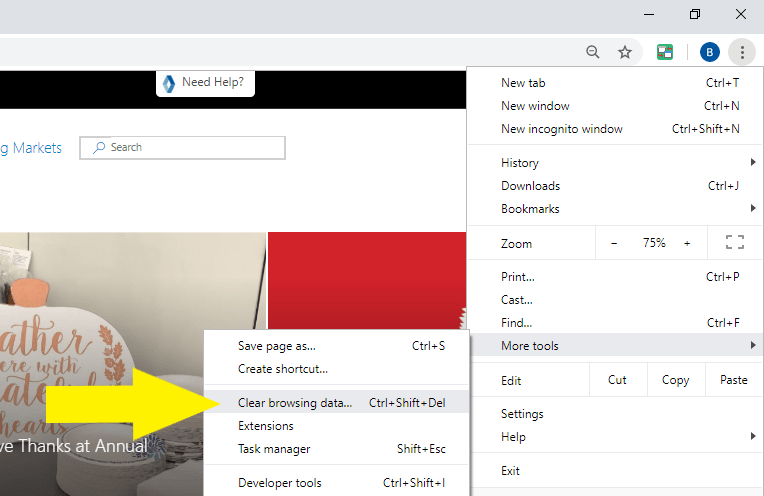764x496 pixels.
Task: Choose New window in the Chrome menu
Action: click(615, 106)
